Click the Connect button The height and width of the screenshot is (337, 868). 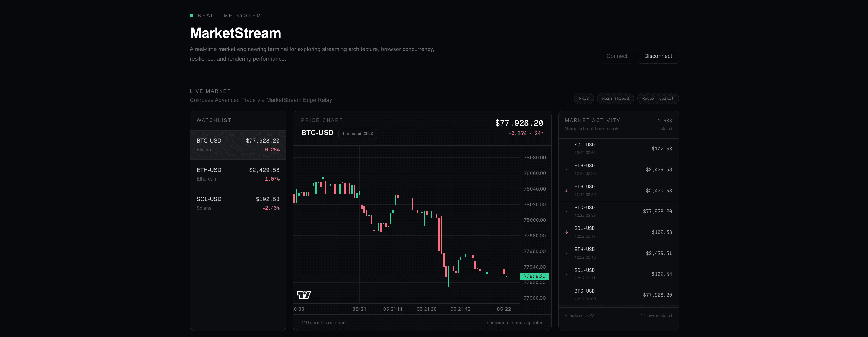pyautogui.click(x=617, y=56)
